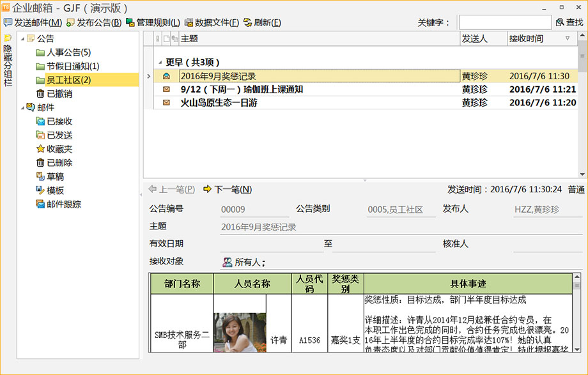Click the 发送邮件 (Send Mail) toolbar button
This screenshot has width=588, height=375.
(33, 22)
